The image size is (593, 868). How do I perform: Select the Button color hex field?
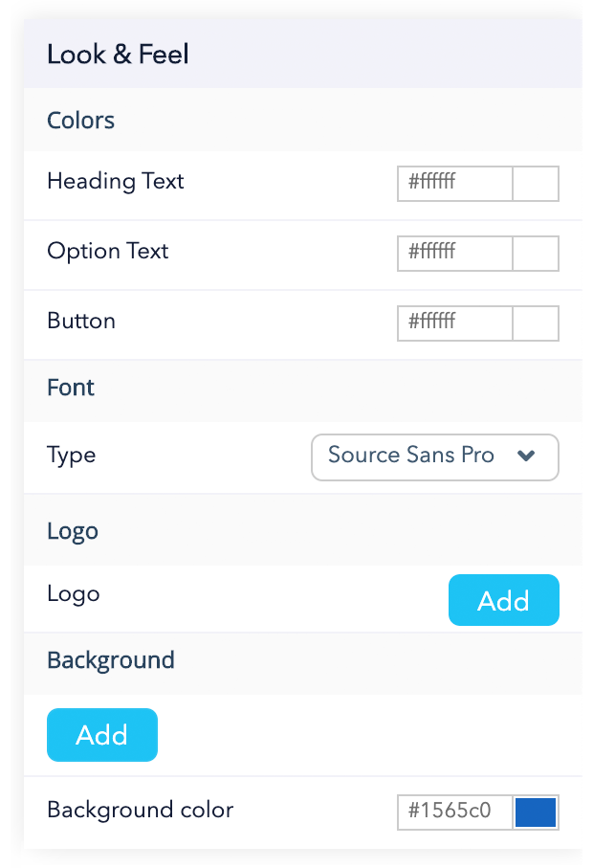(454, 323)
